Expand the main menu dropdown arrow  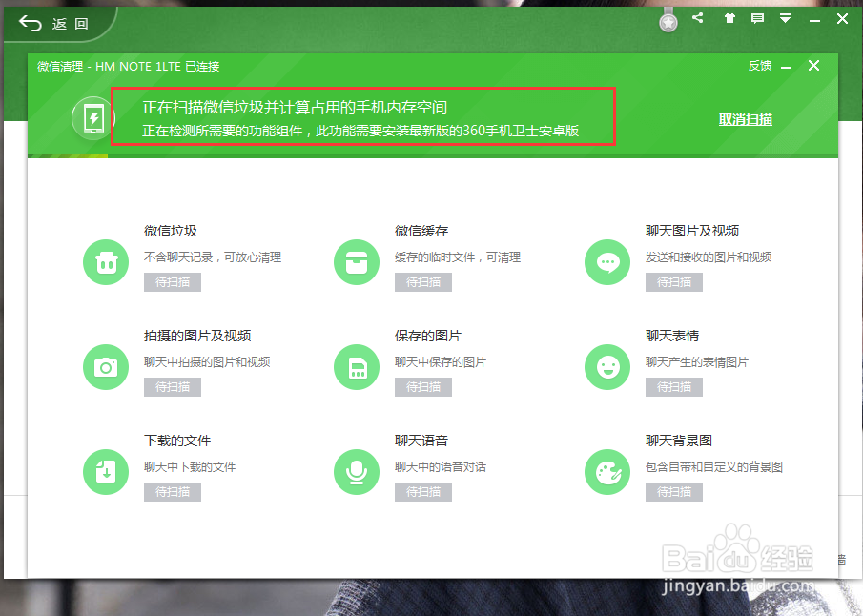tap(786, 19)
